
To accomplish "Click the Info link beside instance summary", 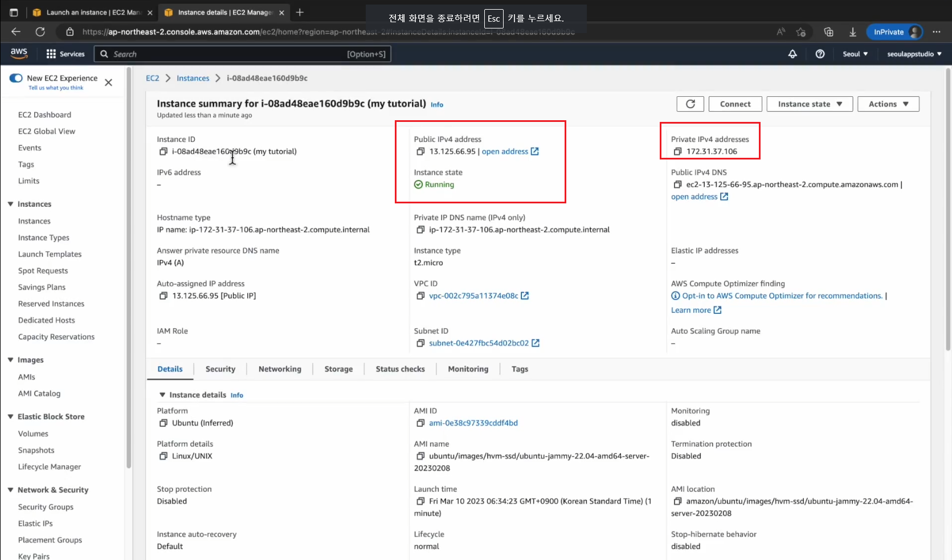I will 437,105.
